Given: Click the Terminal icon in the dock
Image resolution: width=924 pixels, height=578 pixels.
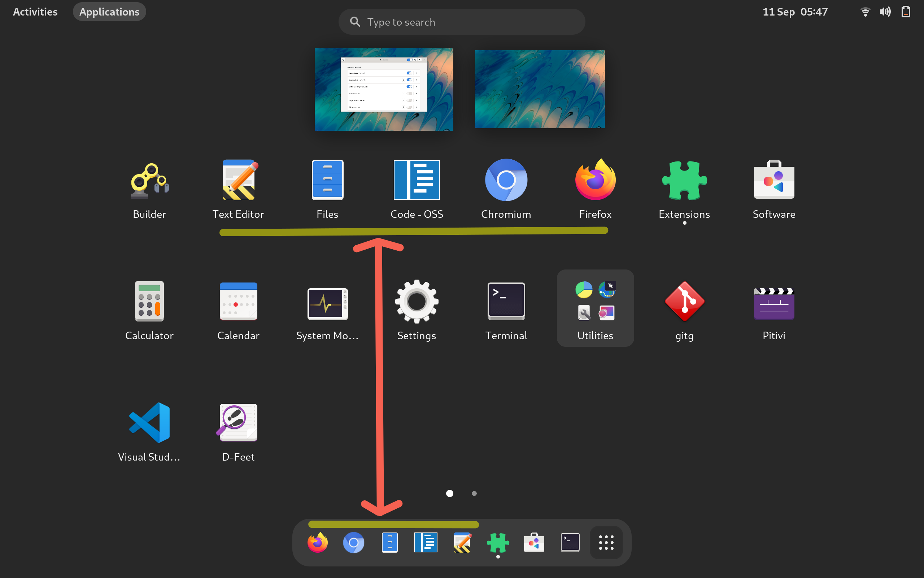Looking at the screenshot, I should click(x=570, y=543).
